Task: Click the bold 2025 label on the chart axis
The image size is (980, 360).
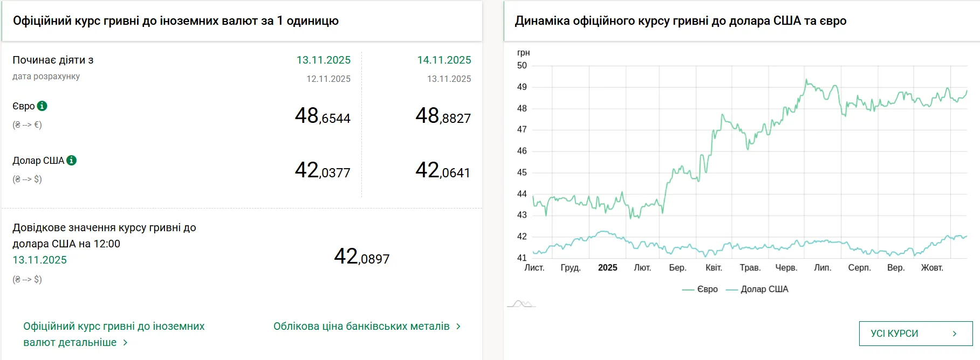Action: click(x=607, y=268)
